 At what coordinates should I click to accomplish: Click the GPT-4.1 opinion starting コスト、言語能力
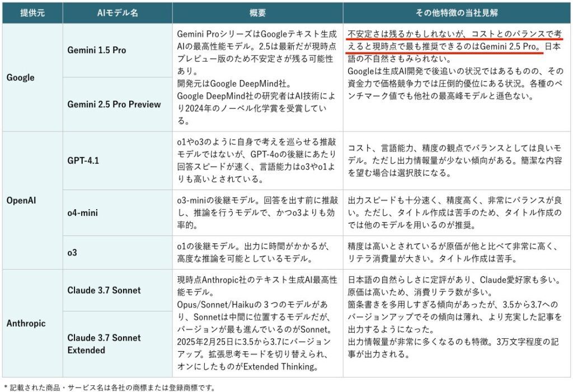(454, 160)
